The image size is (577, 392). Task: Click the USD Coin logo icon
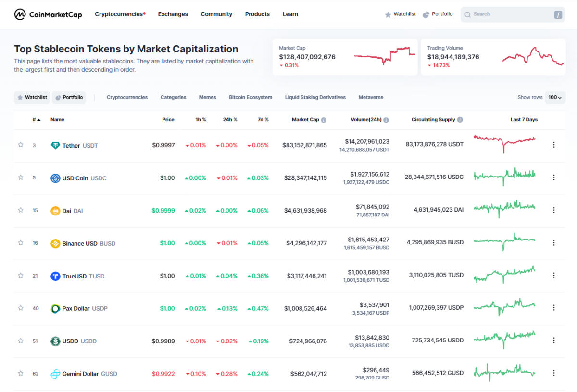tap(55, 178)
